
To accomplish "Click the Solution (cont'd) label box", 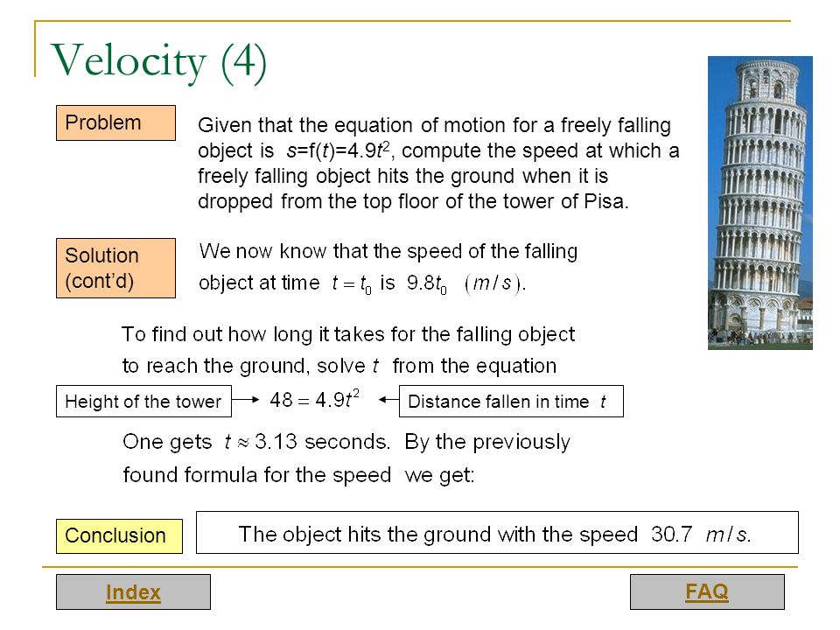I will coord(115,268).
